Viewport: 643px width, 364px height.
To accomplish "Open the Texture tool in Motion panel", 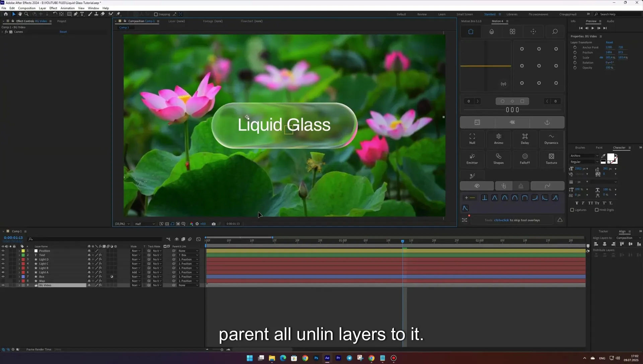I will (551, 159).
